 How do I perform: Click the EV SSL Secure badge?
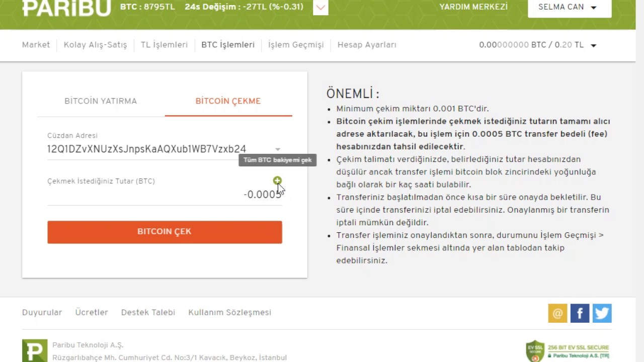tap(568, 351)
